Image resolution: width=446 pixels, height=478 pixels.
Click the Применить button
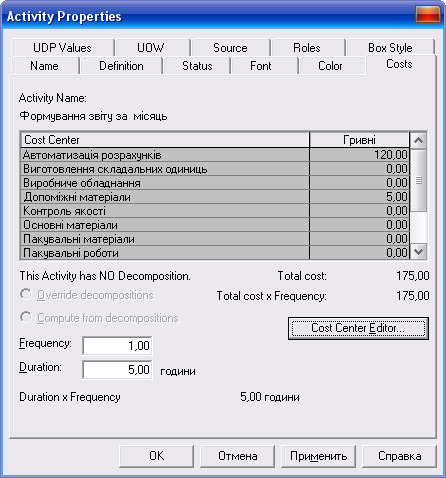point(319,456)
